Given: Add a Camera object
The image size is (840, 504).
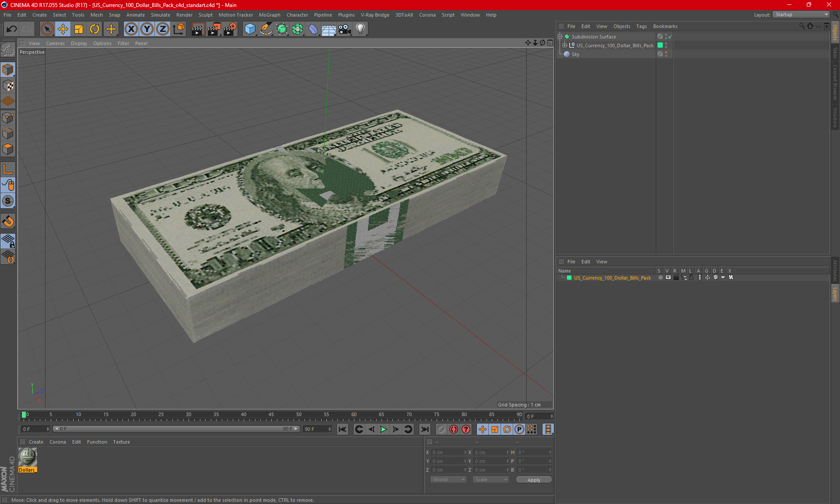Looking at the screenshot, I should 345,29.
